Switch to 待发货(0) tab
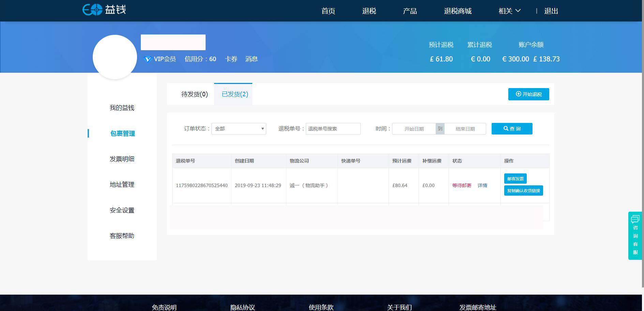 click(x=194, y=94)
